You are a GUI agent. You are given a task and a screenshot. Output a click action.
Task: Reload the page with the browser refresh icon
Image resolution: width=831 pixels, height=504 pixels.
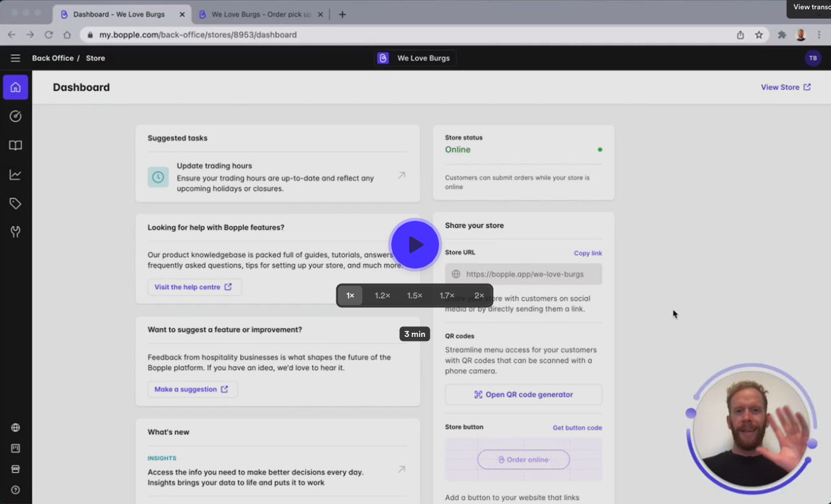pyautogui.click(x=48, y=34)
